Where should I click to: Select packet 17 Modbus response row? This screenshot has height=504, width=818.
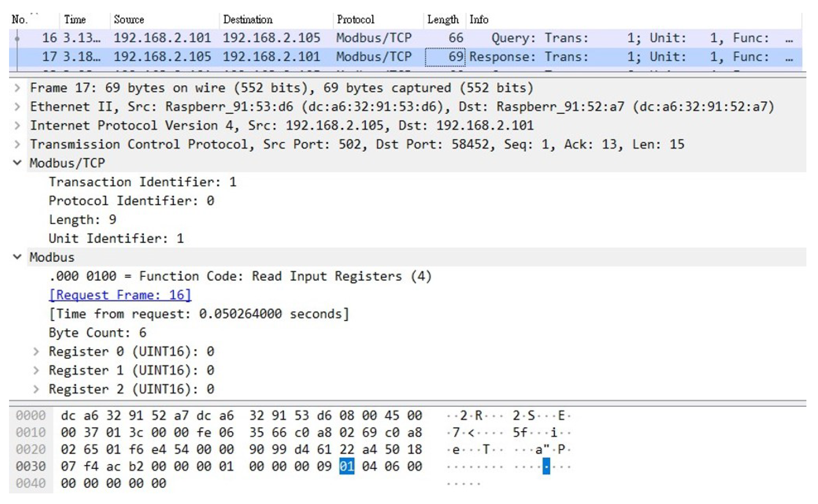tap(267, 57)
